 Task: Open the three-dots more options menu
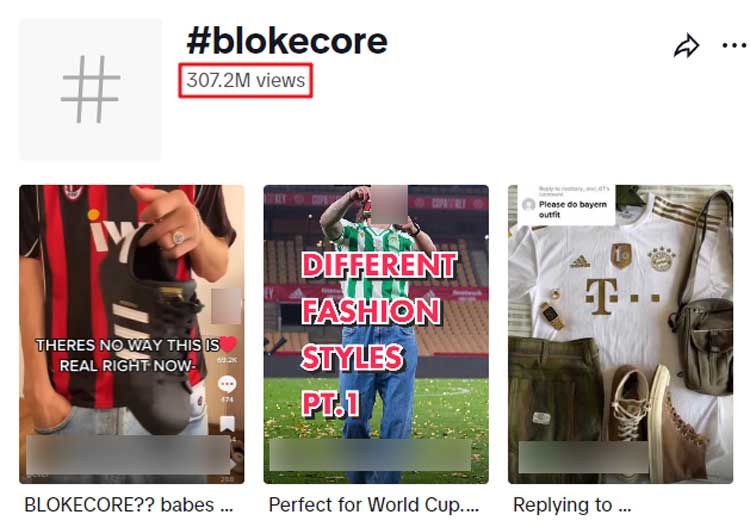tap(734, 46)
